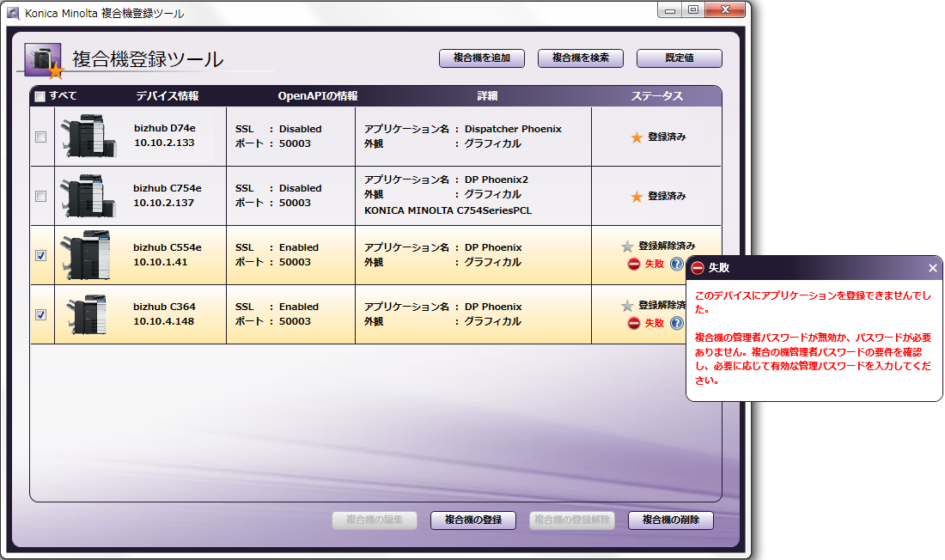945x560 pixels.
Task: Click KONICA MINOLTA C754SeriesPCL text
Action: pos(448,210)
